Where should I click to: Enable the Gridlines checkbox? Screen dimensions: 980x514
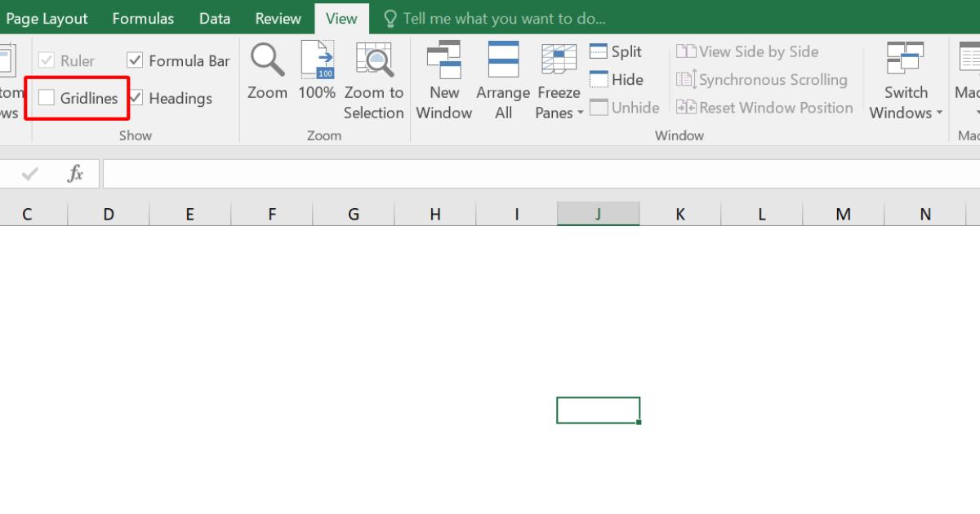[46, 98]
